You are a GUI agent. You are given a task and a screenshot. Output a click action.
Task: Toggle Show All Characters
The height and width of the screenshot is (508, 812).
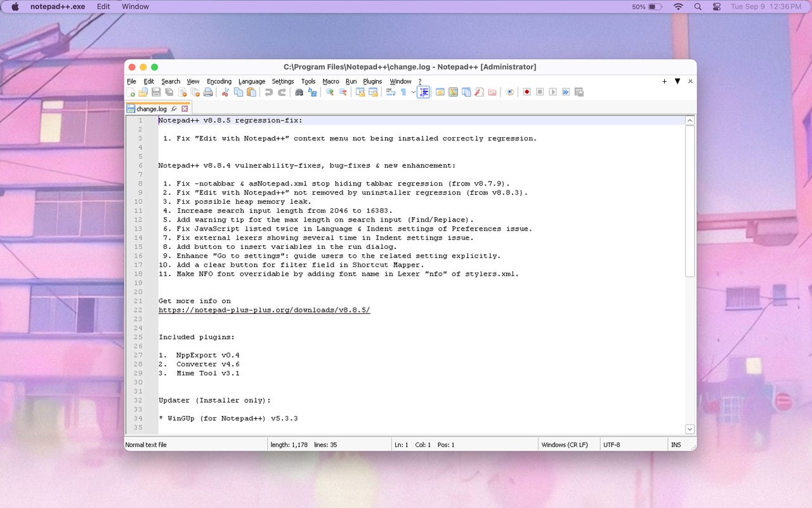[403, 92]
